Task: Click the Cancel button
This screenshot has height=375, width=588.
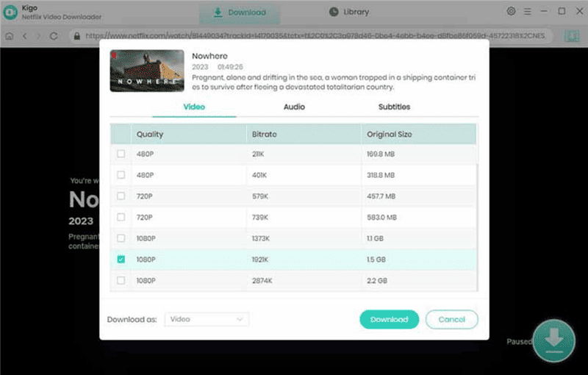Action: pos(451,320)
